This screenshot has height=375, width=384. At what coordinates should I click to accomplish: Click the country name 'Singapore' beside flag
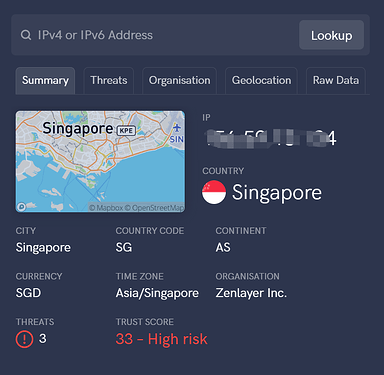[277, 193]
